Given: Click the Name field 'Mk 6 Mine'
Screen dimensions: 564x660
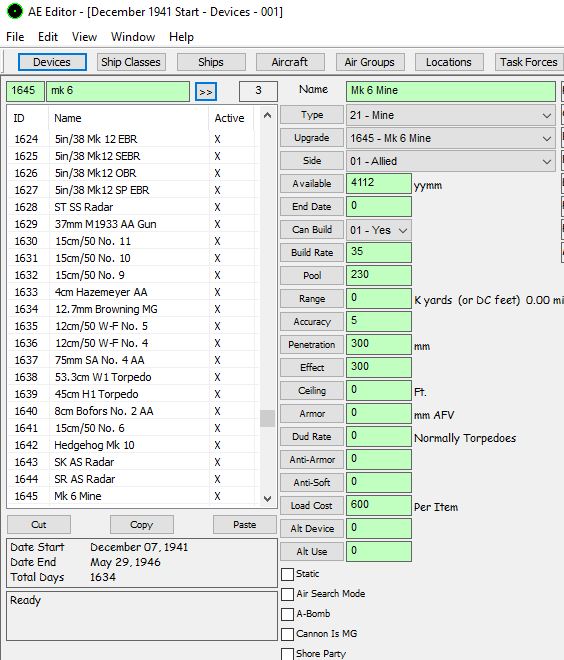Looking at the screenshot, I should (451, 91).
